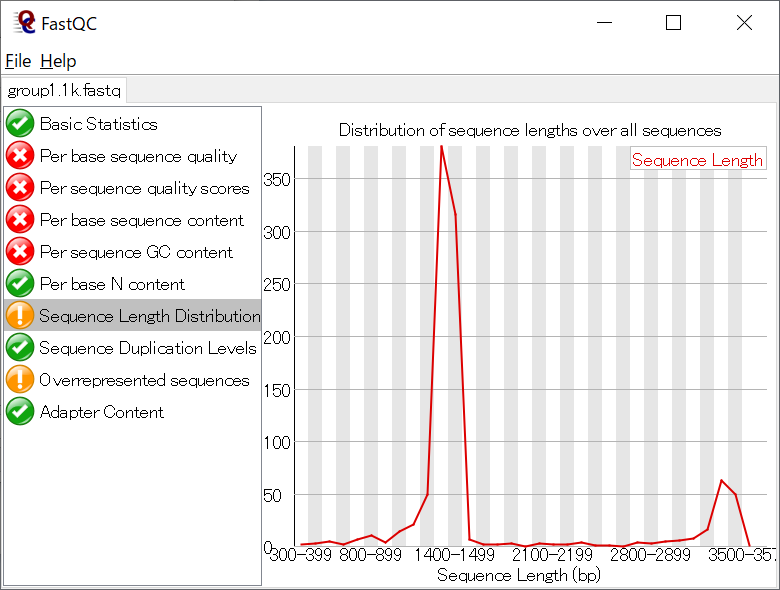Click the FastQC logo in the title bar
Viewport: 780px width, 590px height.
pos(24,22)
